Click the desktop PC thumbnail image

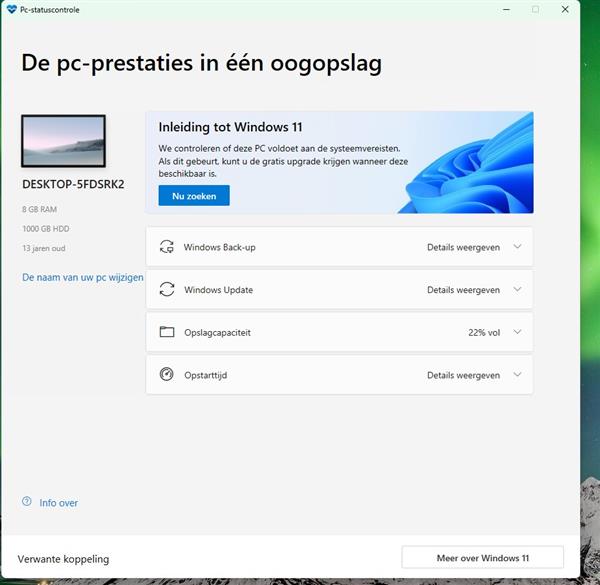coord(63,141)
